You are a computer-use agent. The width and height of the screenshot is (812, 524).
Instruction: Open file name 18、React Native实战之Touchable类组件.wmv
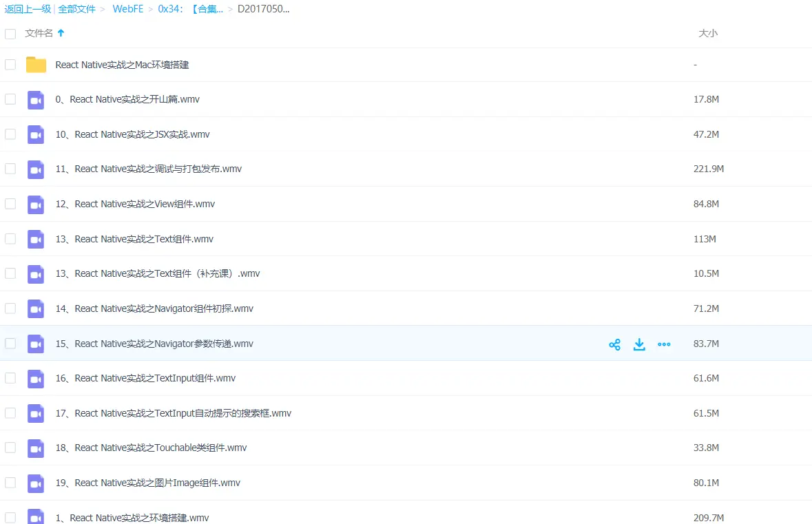coord(152,448)
